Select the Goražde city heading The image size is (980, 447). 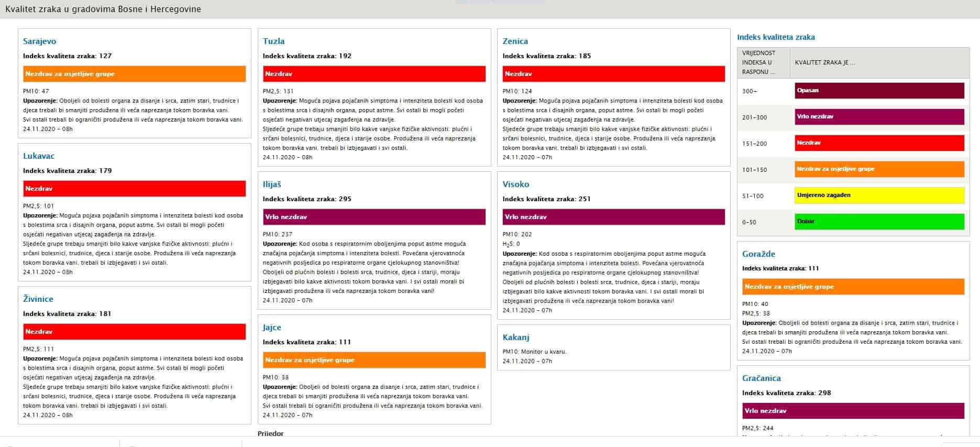tap(758, 254)
